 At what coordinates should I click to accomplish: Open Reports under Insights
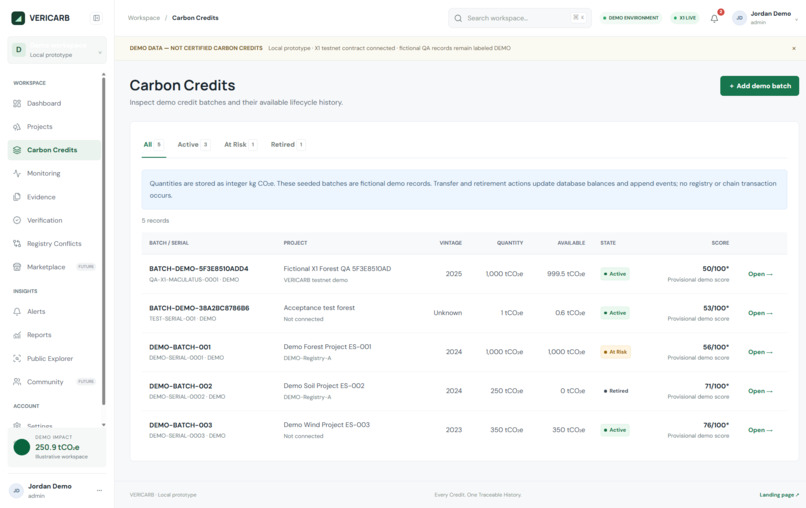(x=54, y=335)
